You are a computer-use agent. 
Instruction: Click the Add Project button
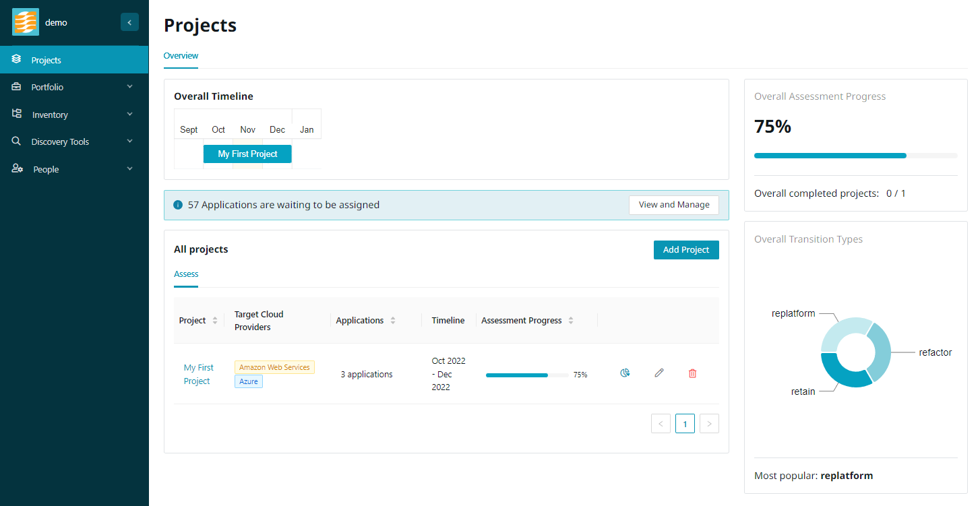[x=686, y=250]
